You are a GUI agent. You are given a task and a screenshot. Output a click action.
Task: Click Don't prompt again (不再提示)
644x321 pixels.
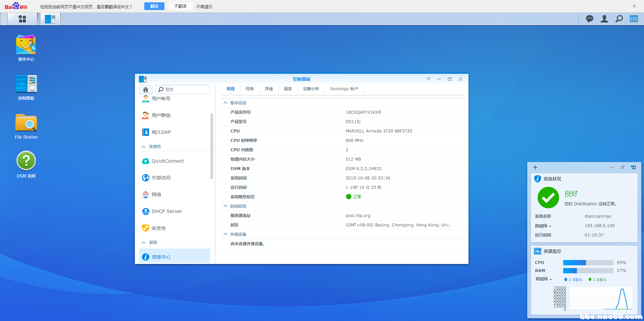pyautogui.click(x=204, y=7)
